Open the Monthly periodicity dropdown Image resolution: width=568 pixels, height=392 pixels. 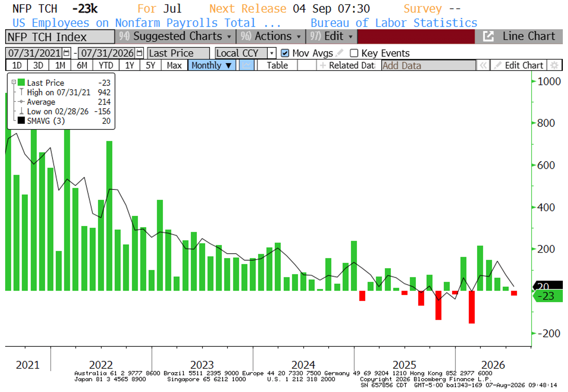[x=212, y=65]
